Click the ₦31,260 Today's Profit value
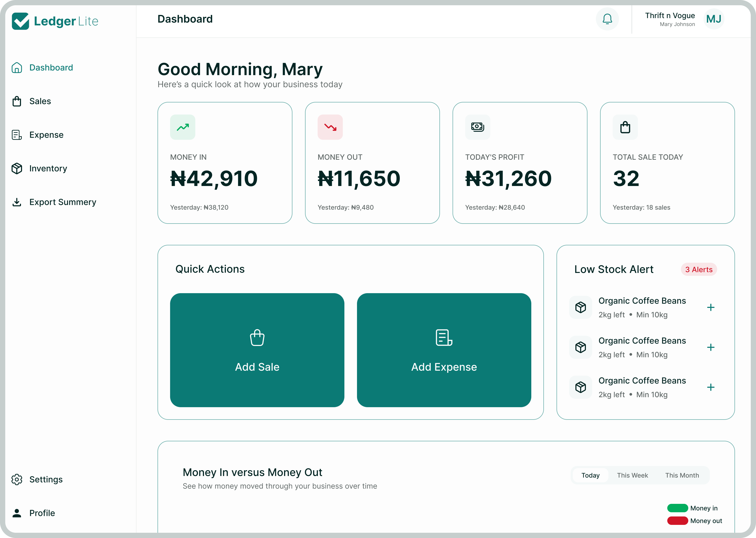756x538 pixels. click(x=508, y=179)
